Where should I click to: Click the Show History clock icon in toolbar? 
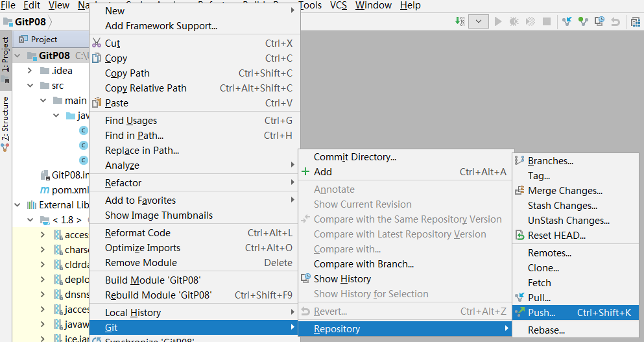click(599, 21)
